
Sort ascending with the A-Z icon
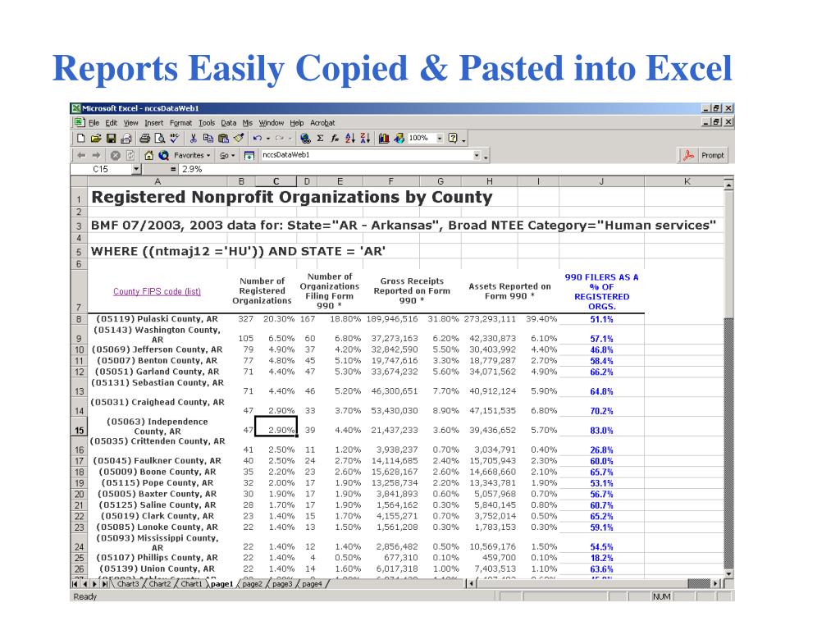[349, 138]
